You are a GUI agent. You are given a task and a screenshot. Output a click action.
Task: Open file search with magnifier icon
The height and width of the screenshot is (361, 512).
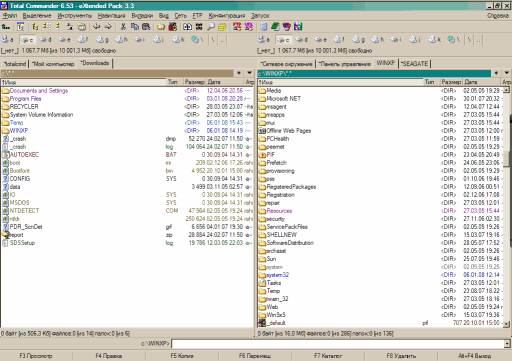[211, 27]
